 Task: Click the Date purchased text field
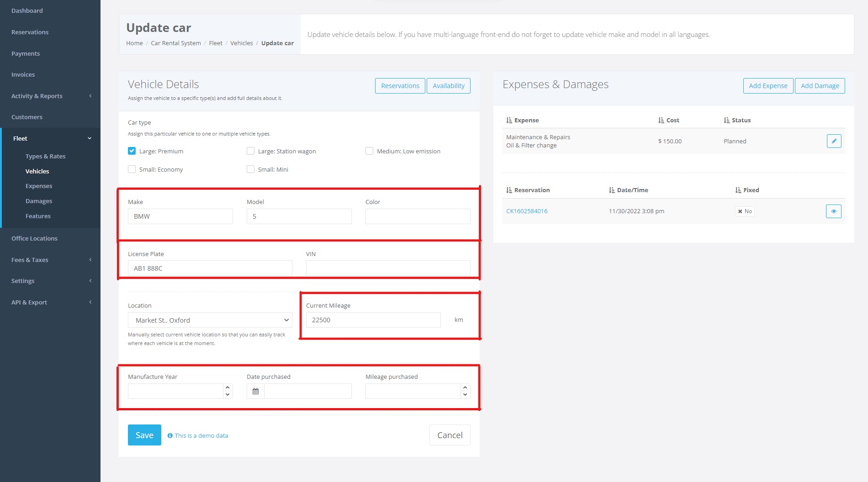tap(308, 391)
